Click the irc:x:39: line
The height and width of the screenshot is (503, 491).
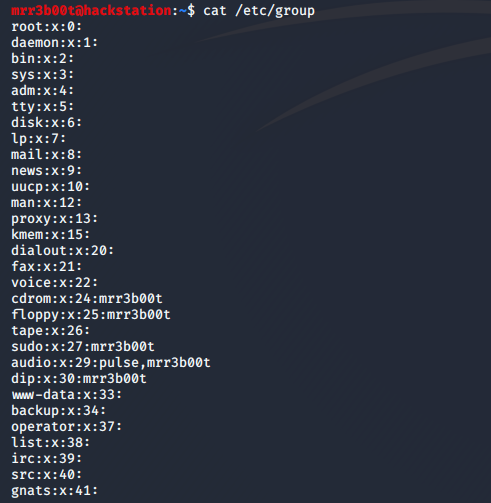[x=46, y=459]
